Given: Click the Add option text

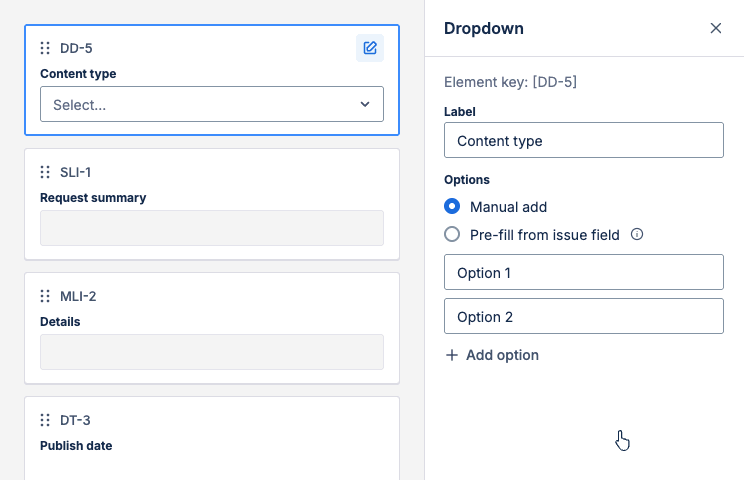Looking at the screenshot, I should pos(502,355).
